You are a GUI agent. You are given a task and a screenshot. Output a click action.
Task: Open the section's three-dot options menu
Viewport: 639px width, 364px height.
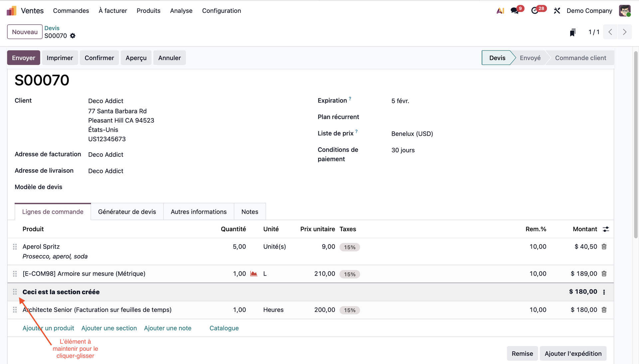click(604, 292)
